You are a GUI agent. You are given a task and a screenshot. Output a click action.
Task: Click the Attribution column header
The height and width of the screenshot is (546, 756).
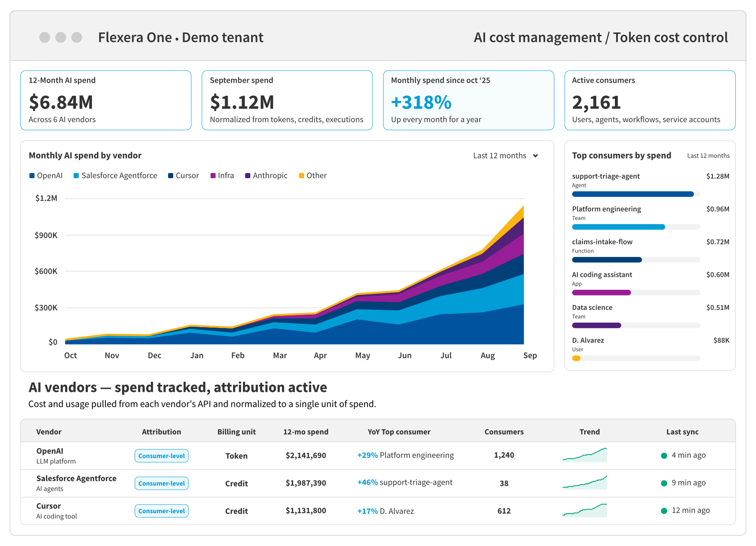tap(161, 432)
